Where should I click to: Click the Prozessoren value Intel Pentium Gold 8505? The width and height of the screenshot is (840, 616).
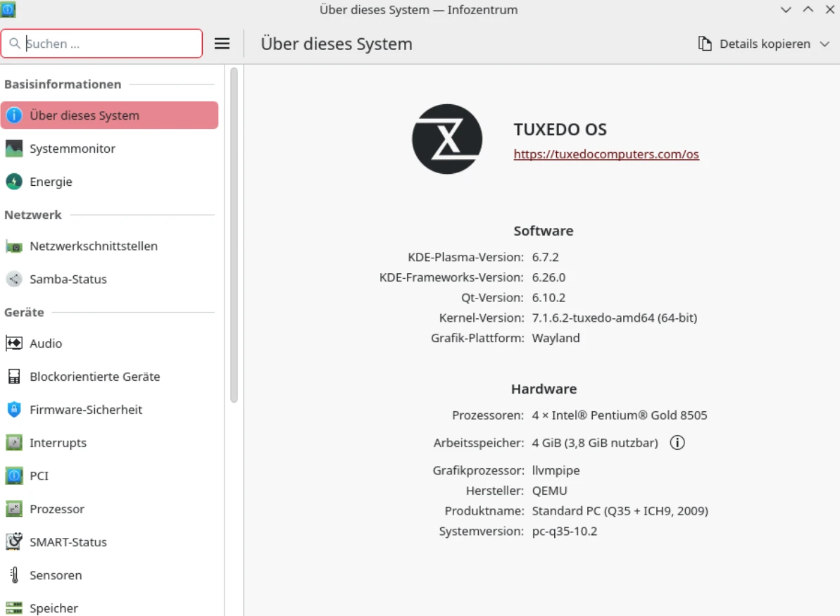[x=620, y=415]
